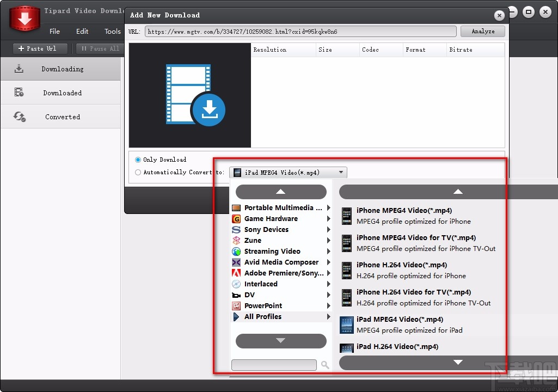The image size is (558, 392).
Task: Open the Edit menu
Action: [x=82, y=32]
